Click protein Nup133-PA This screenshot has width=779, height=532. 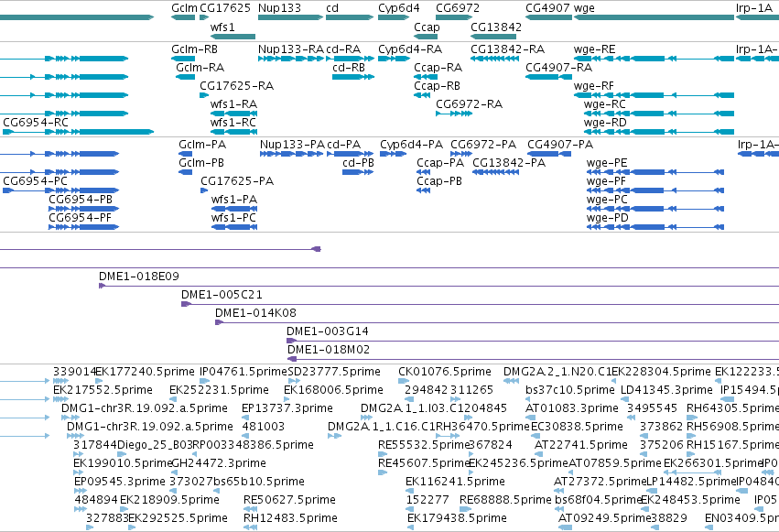click(292, 145)
